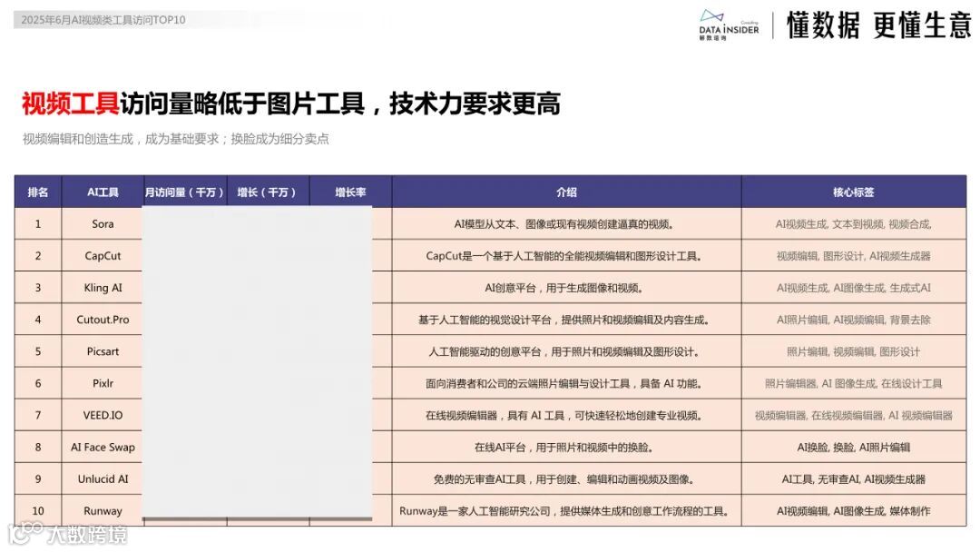
Task: Click rank number 3 cell
Action: pyautogui.click(x=38, y=288)
